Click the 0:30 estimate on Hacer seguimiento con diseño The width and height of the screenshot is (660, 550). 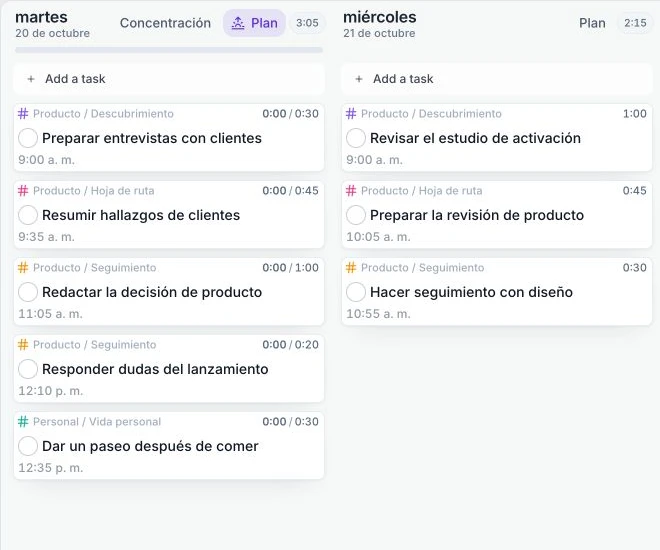click(x=635, y=268)
